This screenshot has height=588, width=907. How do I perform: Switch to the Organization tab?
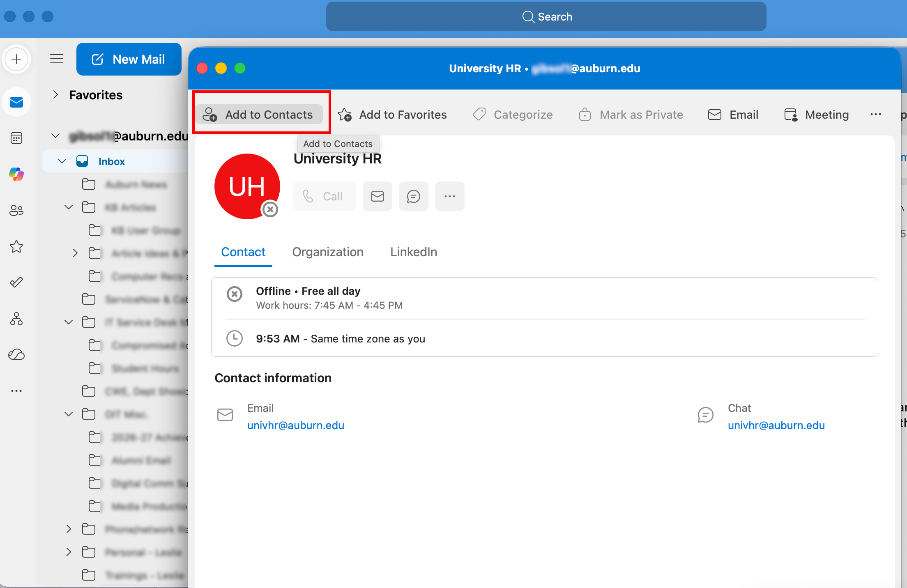[x=327, y=252]
